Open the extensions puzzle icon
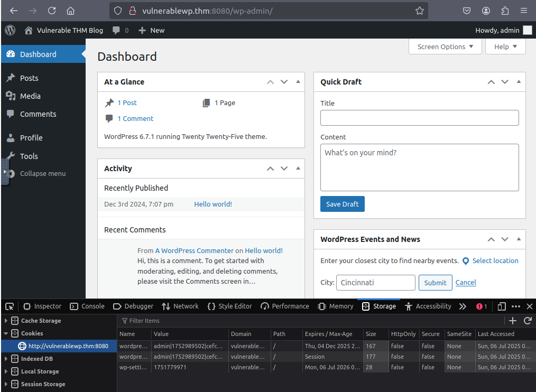 click(x=505, y=11)
